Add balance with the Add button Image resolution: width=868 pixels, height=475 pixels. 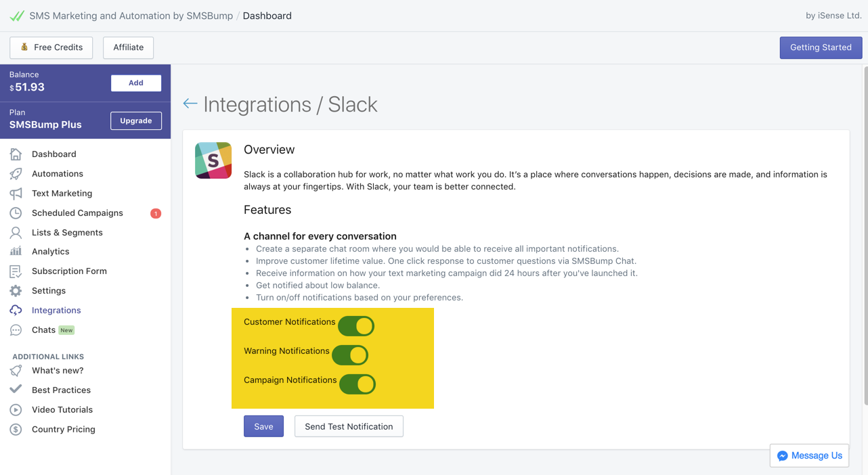coord(136,83)
